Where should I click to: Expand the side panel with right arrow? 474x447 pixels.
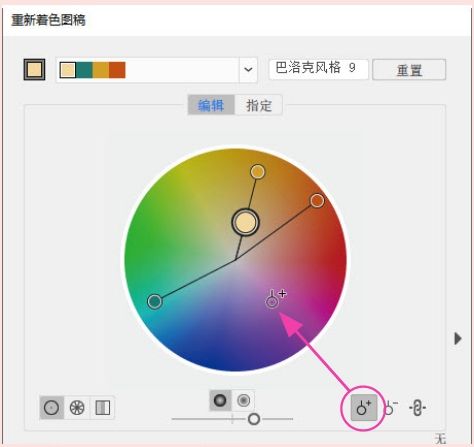coord(458,338)
